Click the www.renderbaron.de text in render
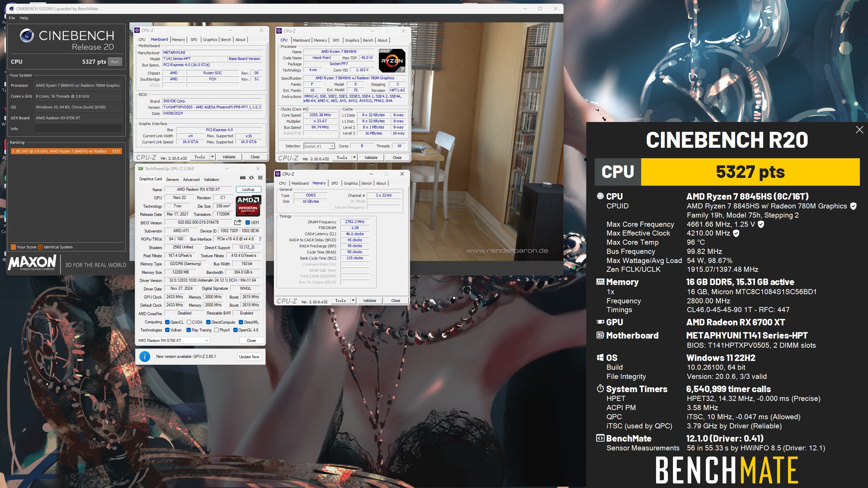 click(x=507, y=251)
